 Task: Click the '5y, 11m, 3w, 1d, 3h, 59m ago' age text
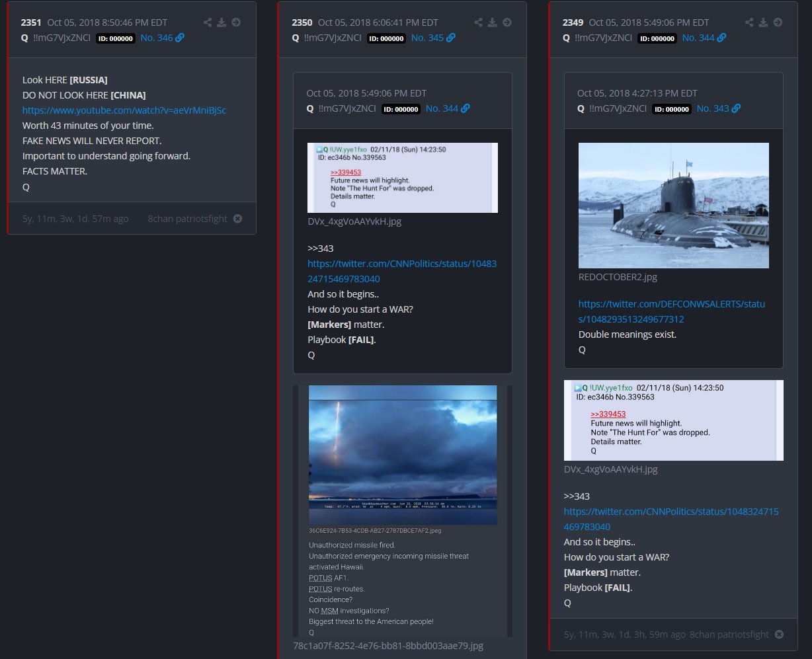tap(624, 634)
